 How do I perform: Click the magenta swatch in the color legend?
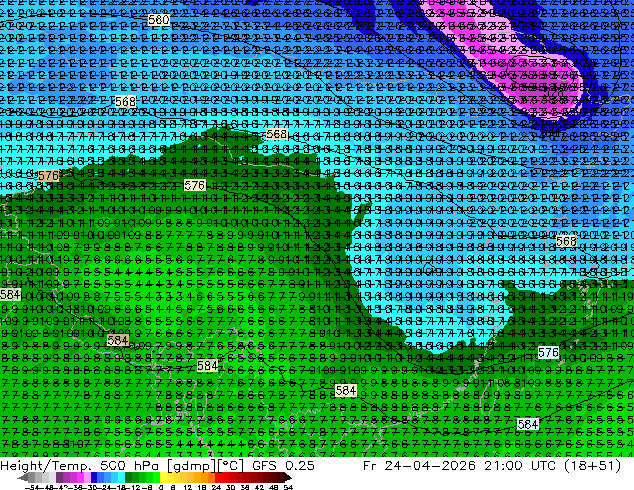[x=80, y=477]
